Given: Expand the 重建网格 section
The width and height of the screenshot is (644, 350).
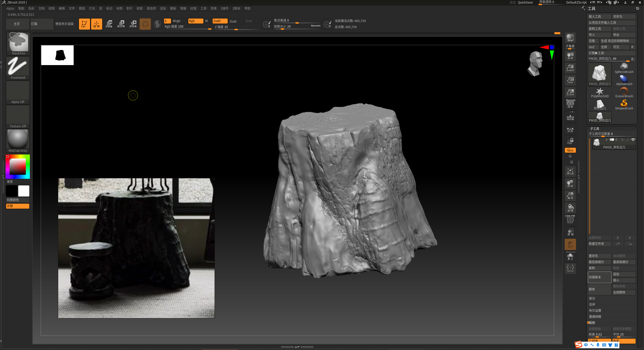Looking at the screenshot, I should pyautogui.click(x=595, y=317).
